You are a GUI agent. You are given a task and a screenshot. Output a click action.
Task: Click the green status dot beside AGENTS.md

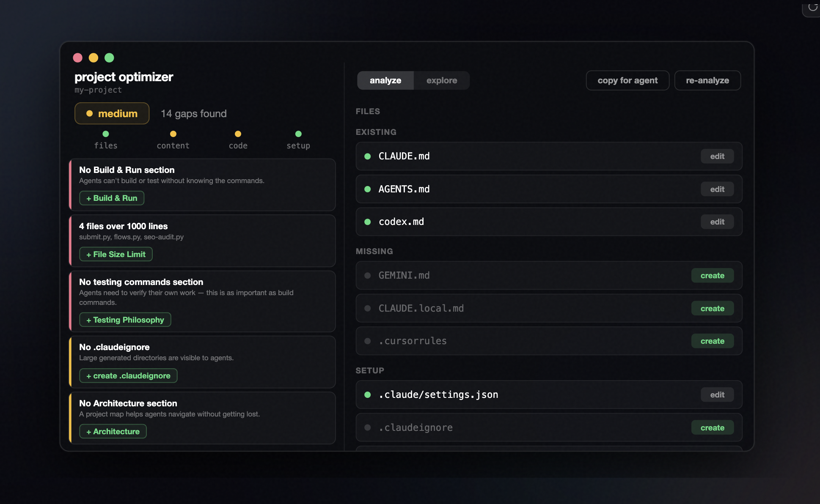(368, 189)
